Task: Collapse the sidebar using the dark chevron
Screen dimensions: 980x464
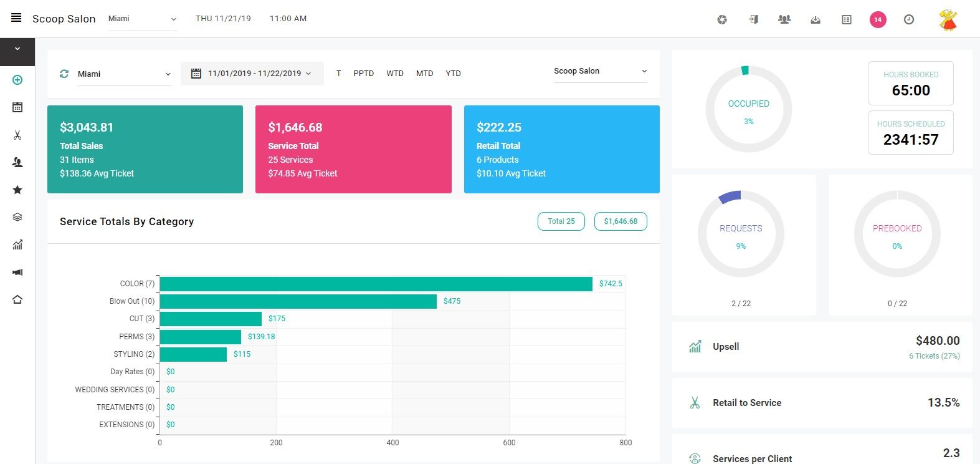Action: pos(17,49)
